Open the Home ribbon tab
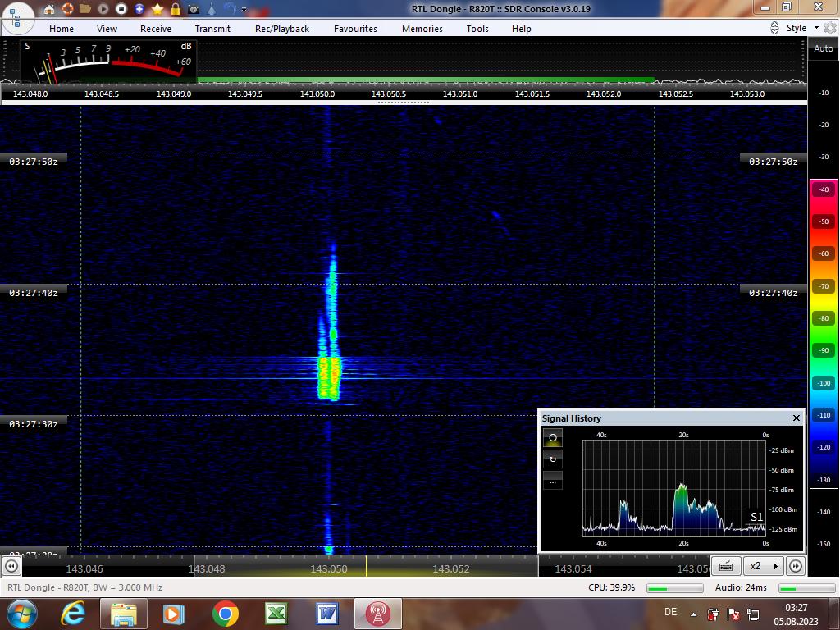 click(62, 29)
